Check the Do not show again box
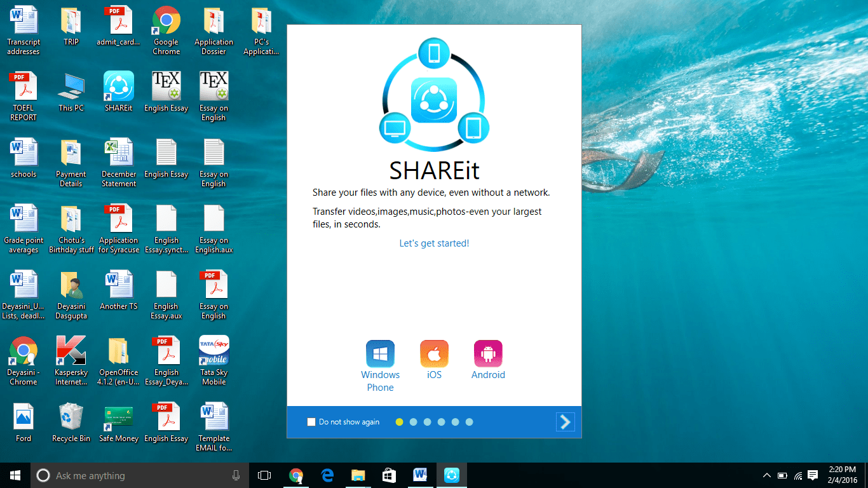Screen dimensions: 868x488 311,422
